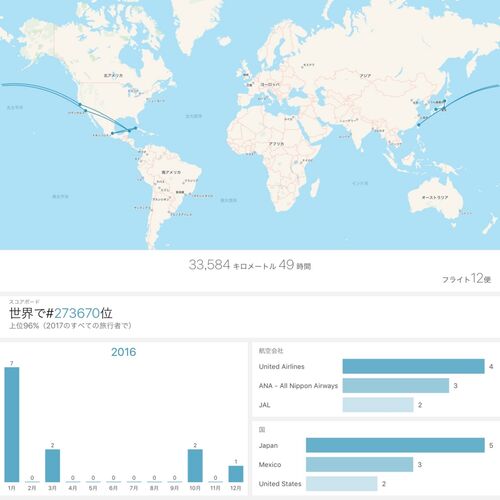Click the 10月 month label

(195, 488)
